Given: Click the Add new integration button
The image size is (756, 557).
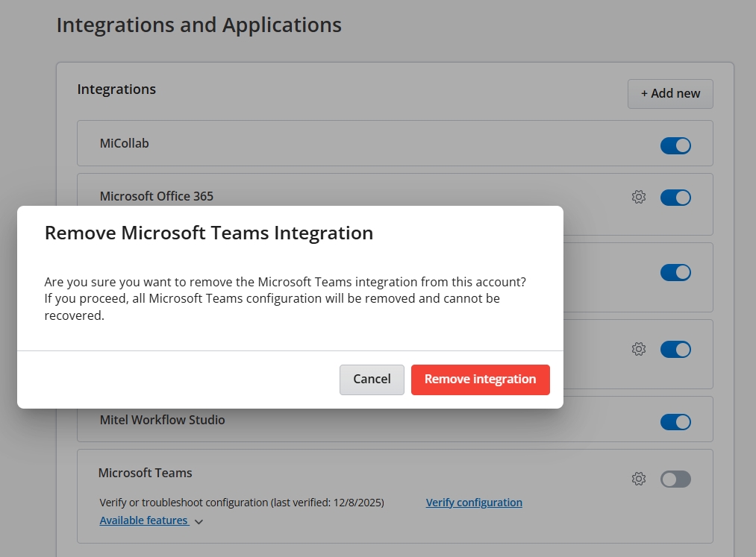Looking at the screenshot, I should tap(670, 93).
